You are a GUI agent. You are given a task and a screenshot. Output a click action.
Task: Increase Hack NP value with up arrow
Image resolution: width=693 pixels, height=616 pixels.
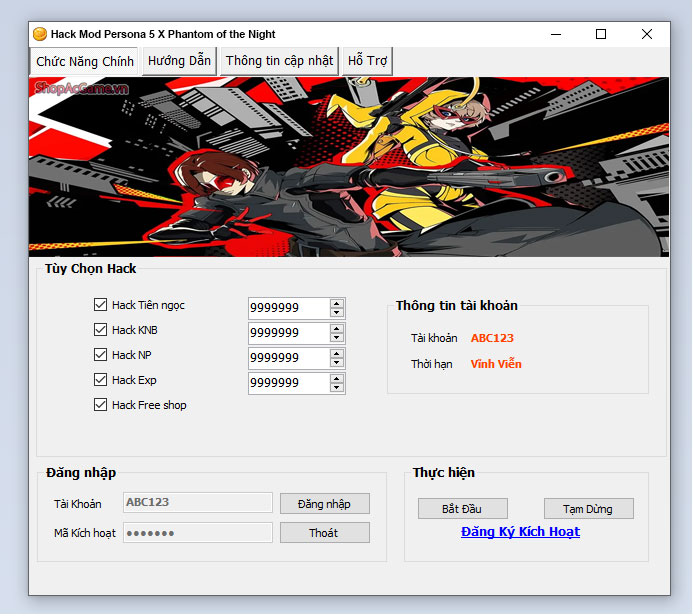tap(337, 353)
